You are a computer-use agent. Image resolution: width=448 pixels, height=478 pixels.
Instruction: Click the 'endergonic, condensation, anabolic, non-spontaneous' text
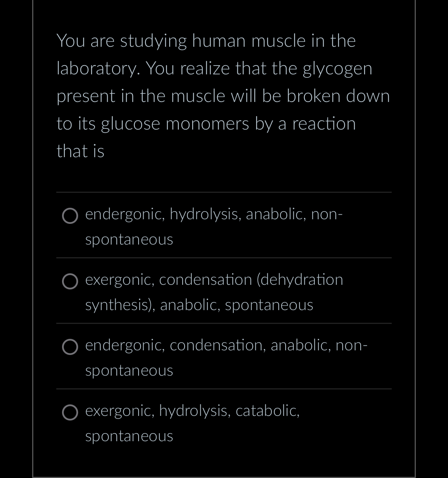226,345
